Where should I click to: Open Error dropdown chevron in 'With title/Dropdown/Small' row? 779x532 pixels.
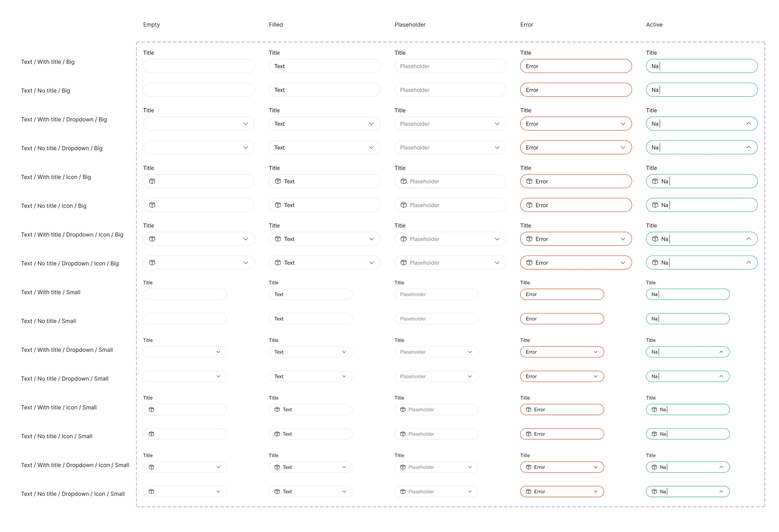point(596,352)
